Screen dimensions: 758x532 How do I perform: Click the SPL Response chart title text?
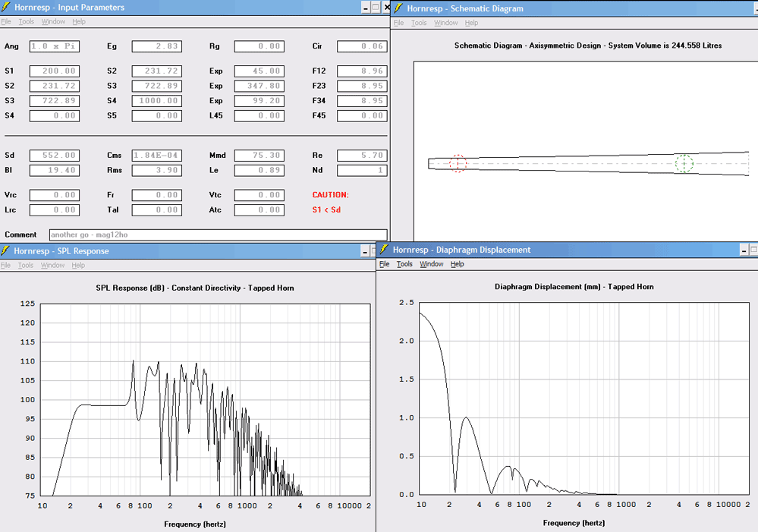point(195,288)
